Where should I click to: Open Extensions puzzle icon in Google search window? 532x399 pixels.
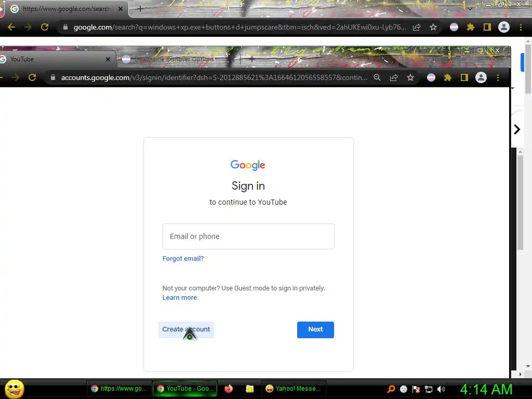click(470, 27)
